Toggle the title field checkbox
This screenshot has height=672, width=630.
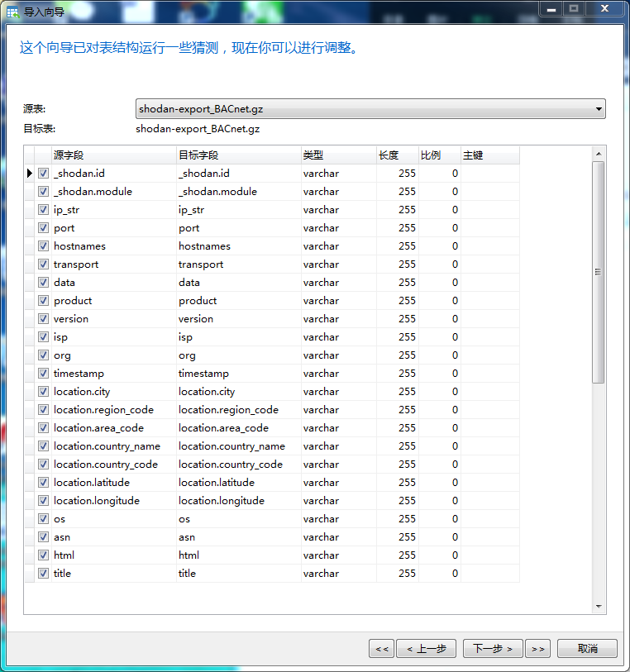pyautogui.click(x=43, y=574)
